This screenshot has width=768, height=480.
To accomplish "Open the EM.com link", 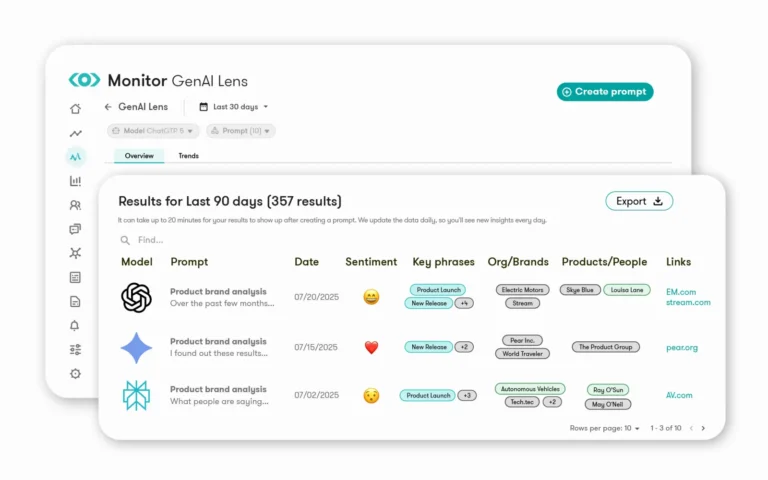I will pos(681,292).
